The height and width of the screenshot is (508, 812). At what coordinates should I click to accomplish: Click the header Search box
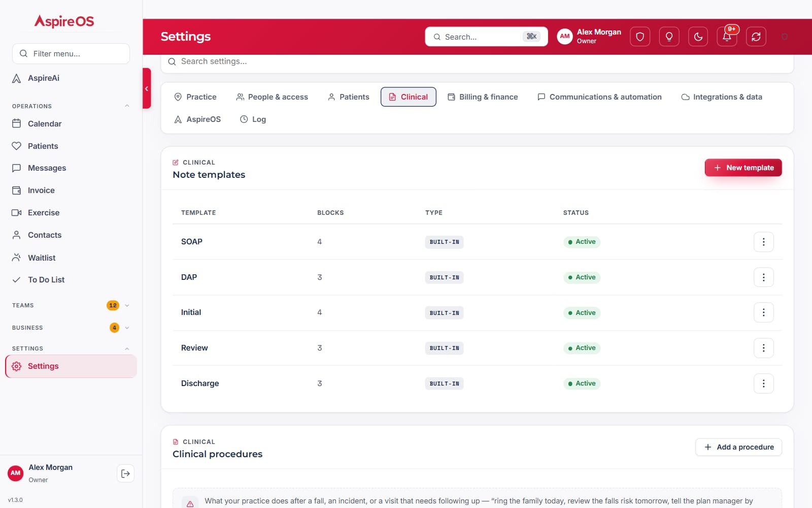click(486, 37)
